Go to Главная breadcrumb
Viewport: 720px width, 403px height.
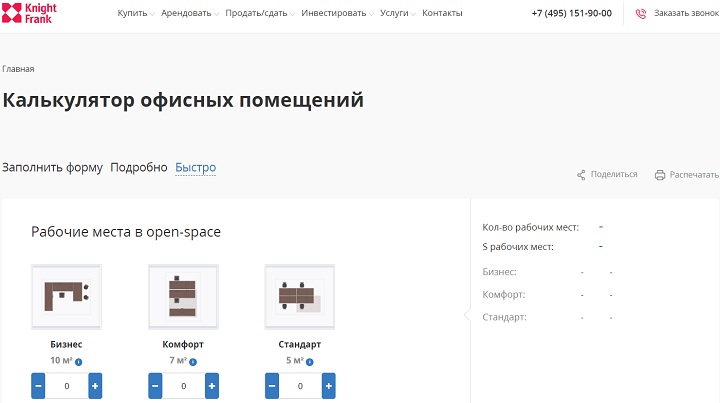(x=18, y=69)
